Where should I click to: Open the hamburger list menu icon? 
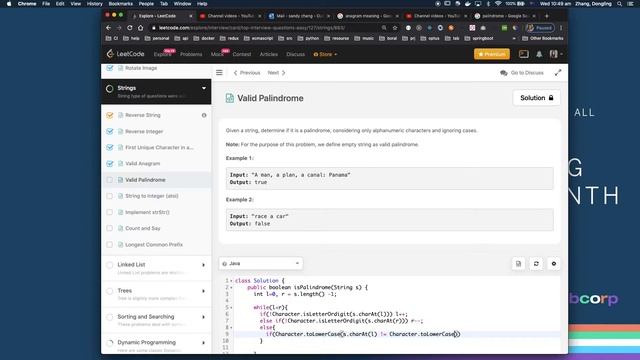coord(219,73)
